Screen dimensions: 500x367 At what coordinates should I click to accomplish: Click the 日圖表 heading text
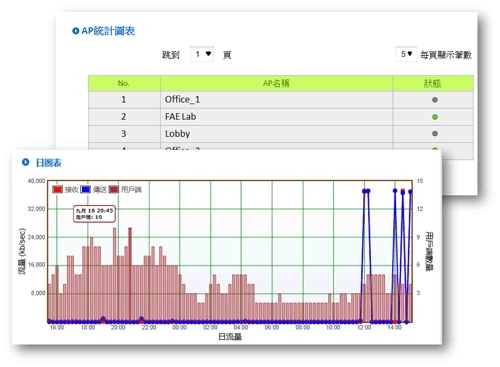click(x=49, y=163)
